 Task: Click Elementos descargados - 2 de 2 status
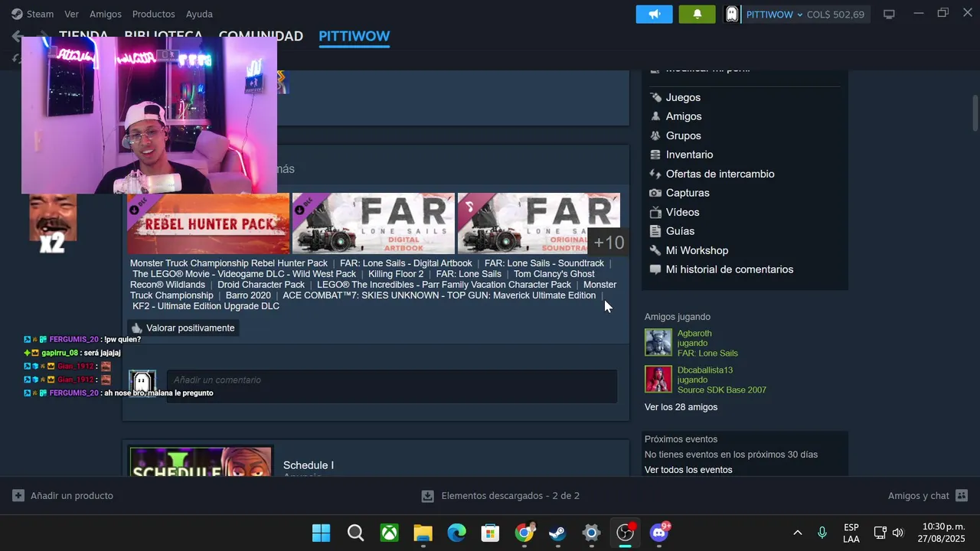tap(511, 496)
